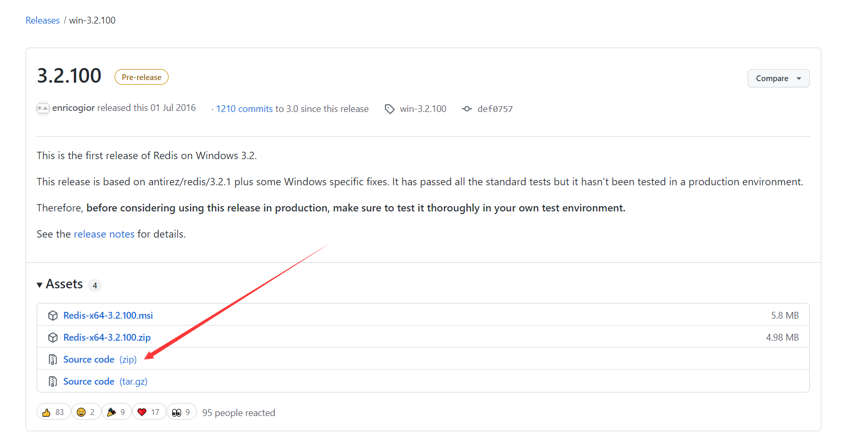868x438 pixels.
Task: Open the 1210 commits link
Action: (x=244, y=109)
